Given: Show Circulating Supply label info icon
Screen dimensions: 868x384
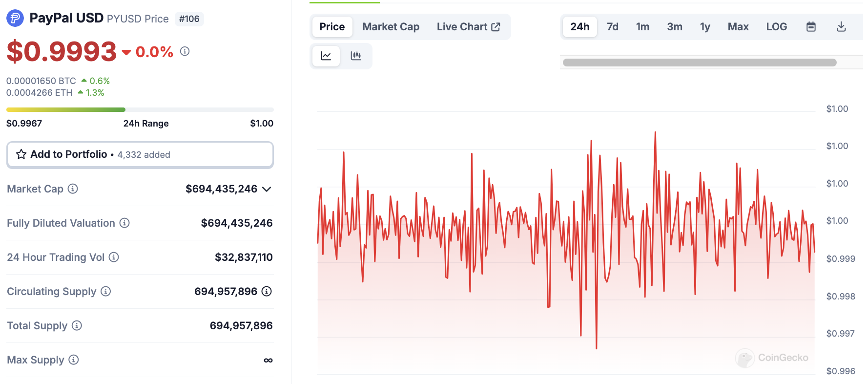Looking at the screenshot, I should [105, 291].
